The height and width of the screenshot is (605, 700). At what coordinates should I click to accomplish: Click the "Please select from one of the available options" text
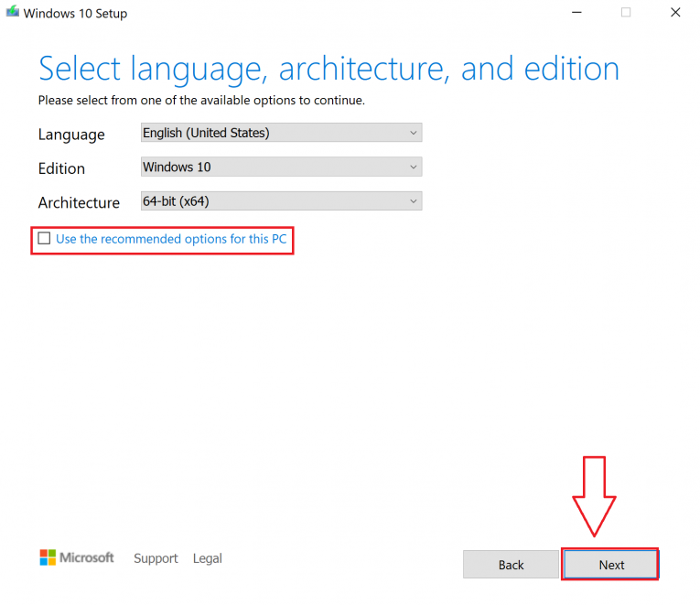click(x=201, y=100)
